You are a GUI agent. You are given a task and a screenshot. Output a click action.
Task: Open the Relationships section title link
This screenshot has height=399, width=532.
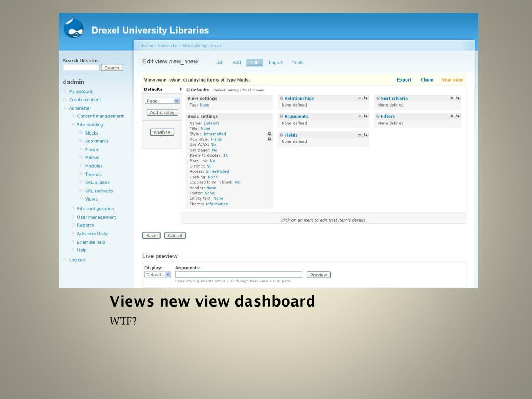[299, 98]
